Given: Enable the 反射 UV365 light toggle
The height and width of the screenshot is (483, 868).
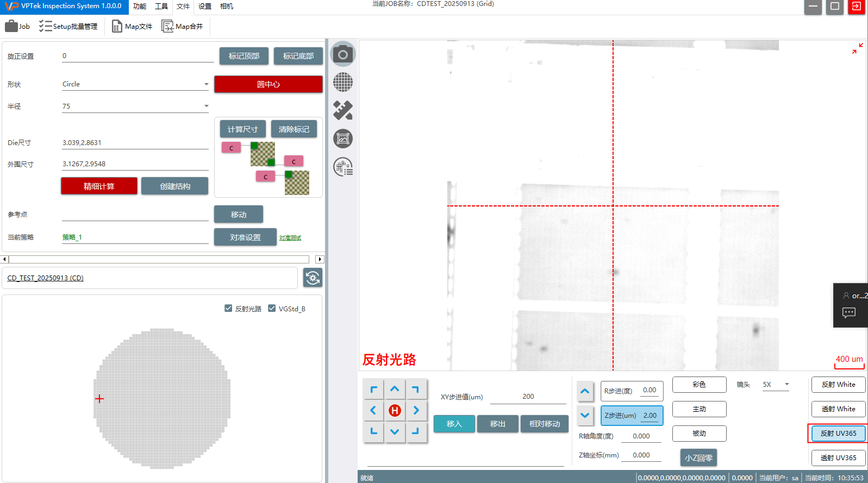Looking at the screenshot, I should tap(838, 434).
